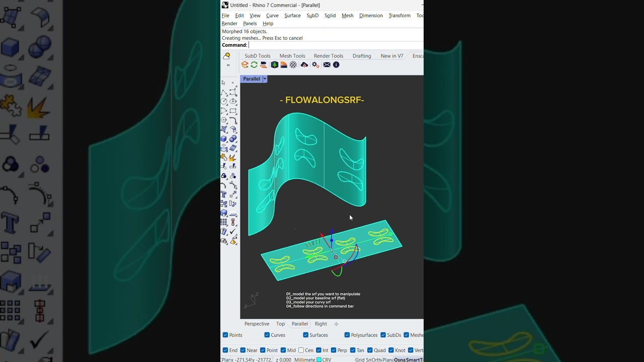Switch to the New in V7 tab
Viewport: 644px width, 362px height.
point(392,56)
